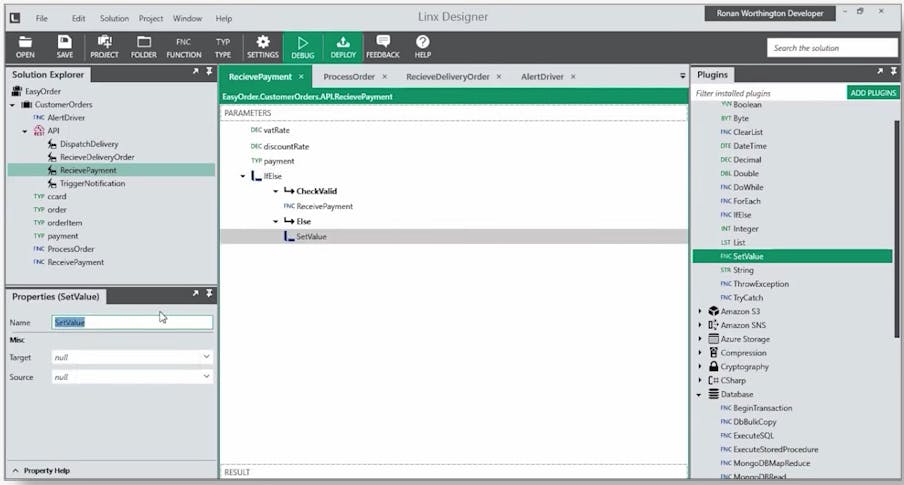The width and height of the screenshot is (904, 485).
Task: Click Filter installed plugins field
Action: [770, 93]
